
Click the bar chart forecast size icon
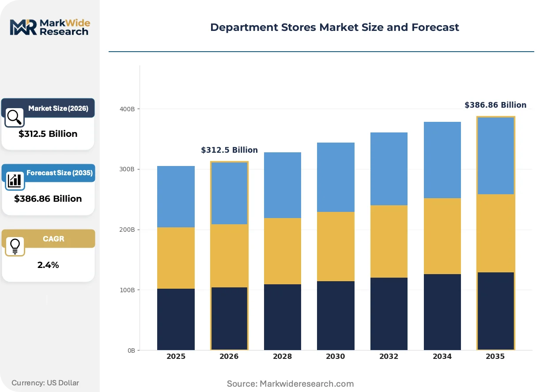(15, 180)
